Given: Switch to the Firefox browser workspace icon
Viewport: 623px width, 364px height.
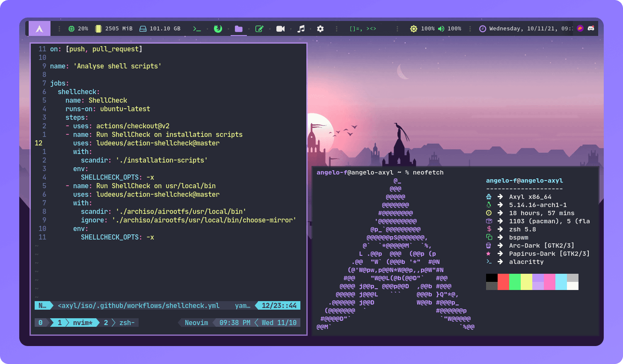Looking at the screenshot, I should [218, 29].
